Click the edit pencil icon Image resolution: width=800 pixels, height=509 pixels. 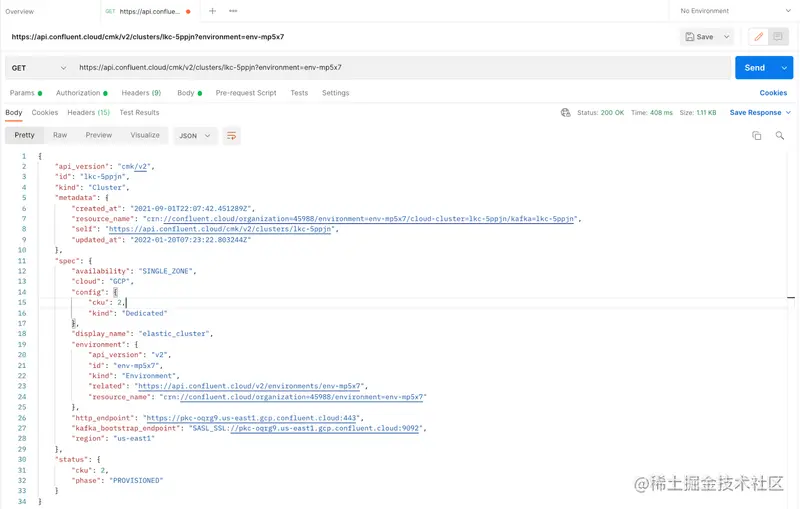(x=759, y=37)
